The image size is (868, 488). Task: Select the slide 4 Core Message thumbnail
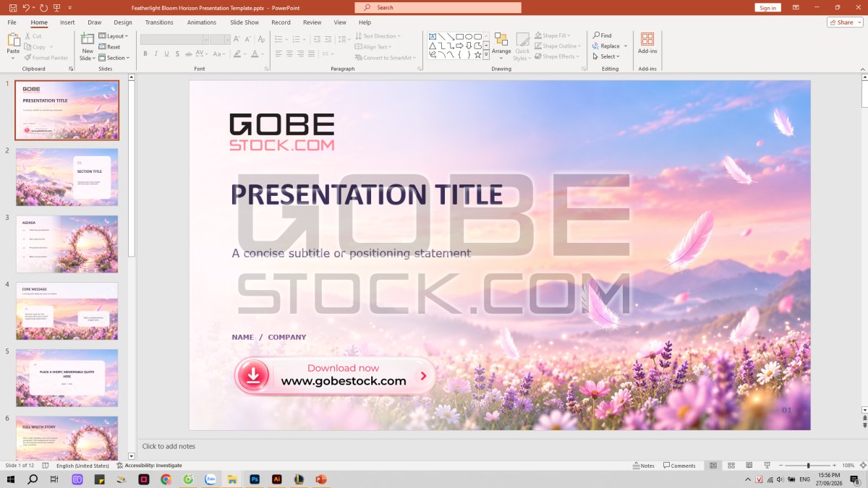(67, 311)
